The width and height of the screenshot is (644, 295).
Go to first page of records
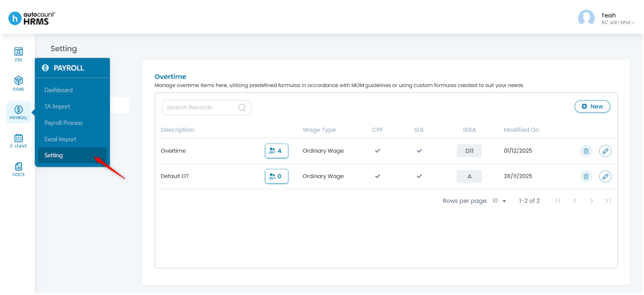[x=558, y=201]
